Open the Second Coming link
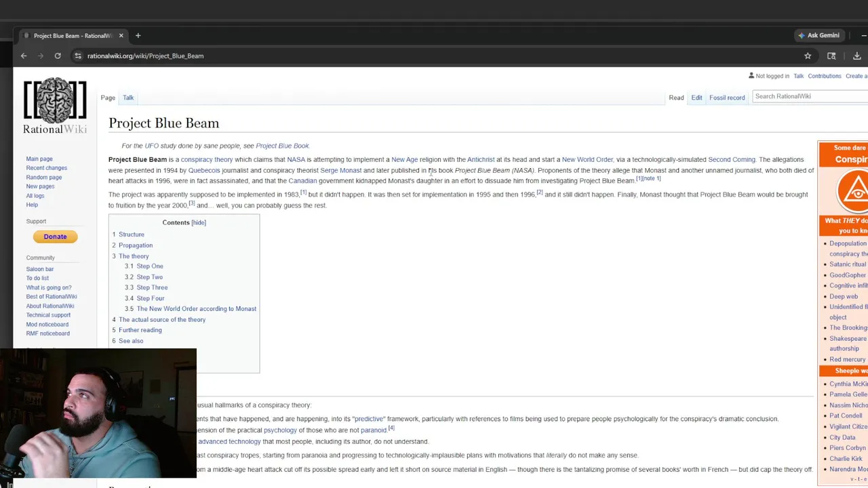Screen dimensions: 868x488 (732, 160)
